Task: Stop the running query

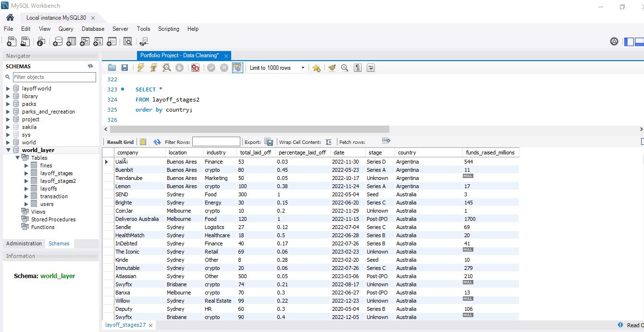Action: coord(179,68)
